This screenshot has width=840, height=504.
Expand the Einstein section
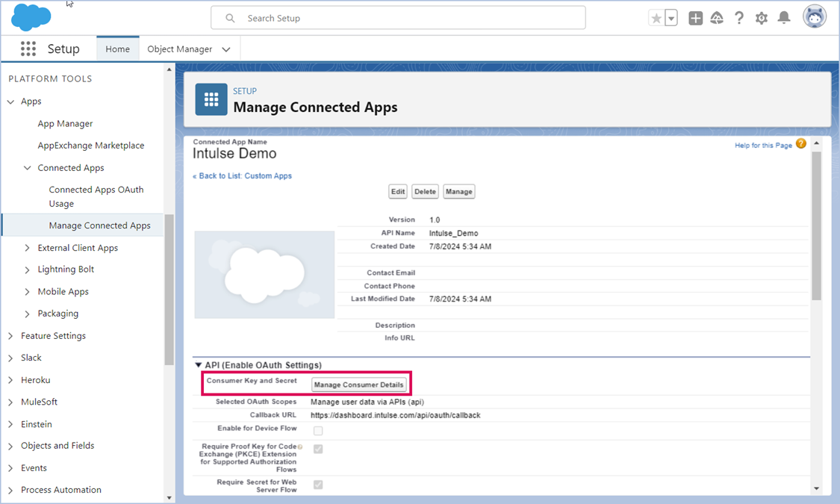(x=10, y=424)
